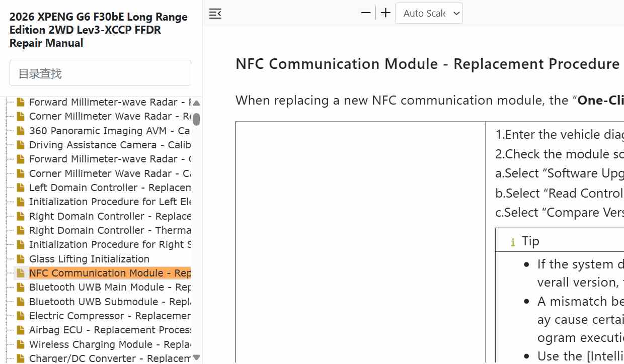Screen dimensions: 624x364
Task: Open Glass Lifting Initialization entry
Action: pos(89,259)
